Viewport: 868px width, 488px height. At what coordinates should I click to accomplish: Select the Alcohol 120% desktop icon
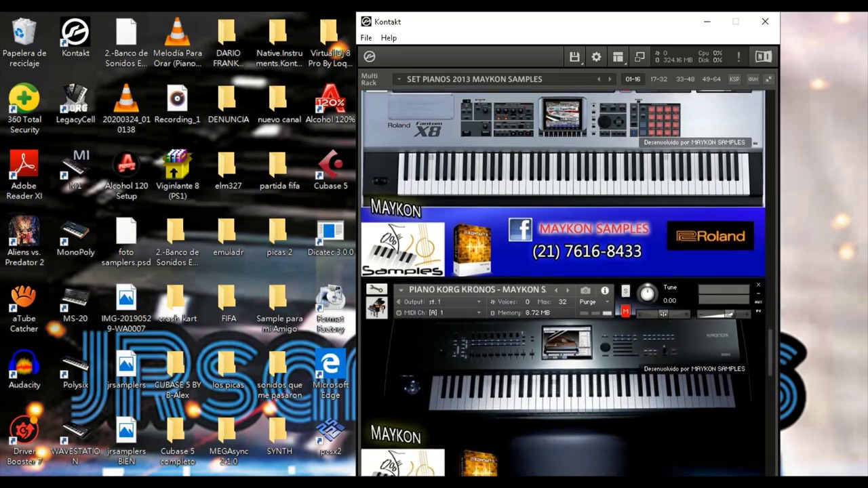click(330, 104)
